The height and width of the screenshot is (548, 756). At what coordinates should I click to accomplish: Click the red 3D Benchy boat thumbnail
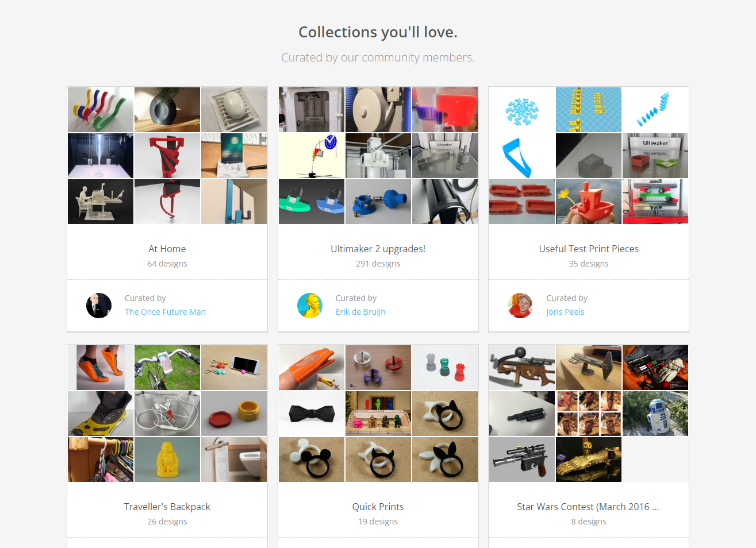coord(589,202)
